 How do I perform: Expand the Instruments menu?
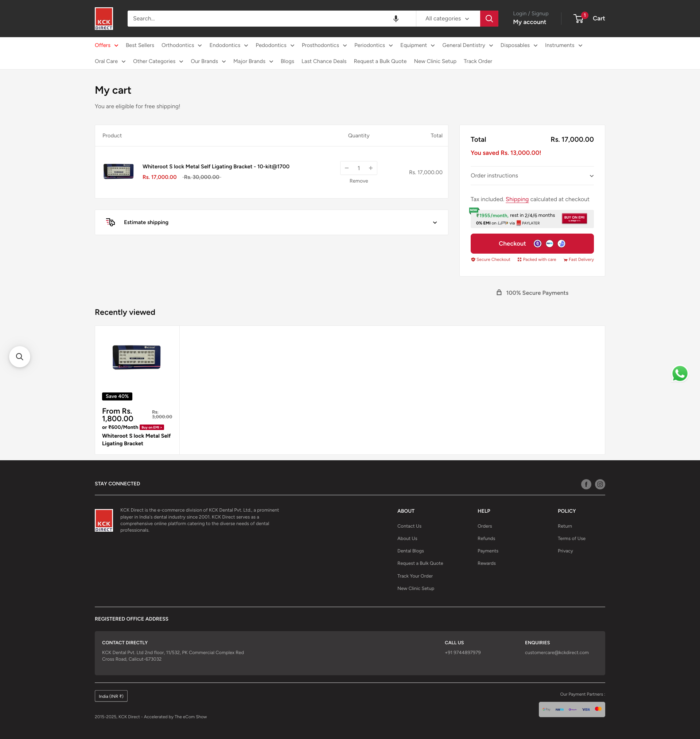click(563, 45)
